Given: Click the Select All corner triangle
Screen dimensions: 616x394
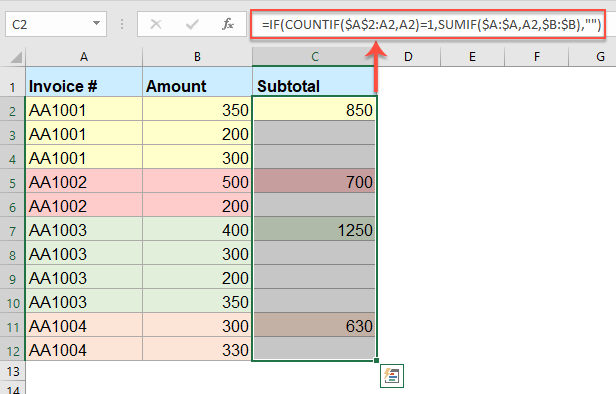Looking at the screenshot, I should [x=16, y=58].
